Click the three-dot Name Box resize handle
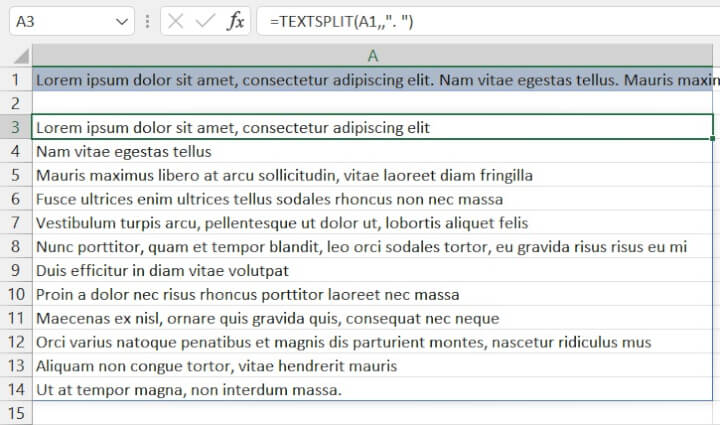 [x=148, y=21]
